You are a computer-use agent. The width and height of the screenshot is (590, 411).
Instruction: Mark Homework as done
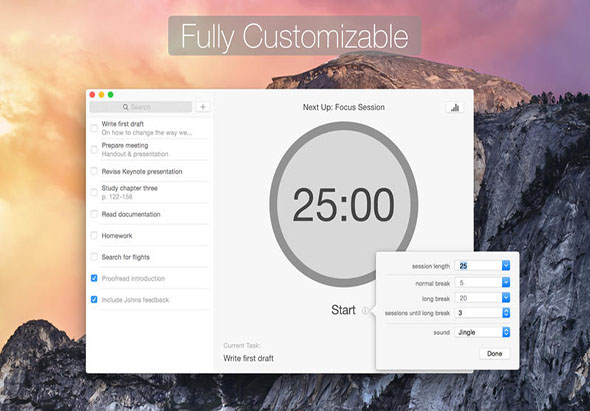tap(94, 236)
